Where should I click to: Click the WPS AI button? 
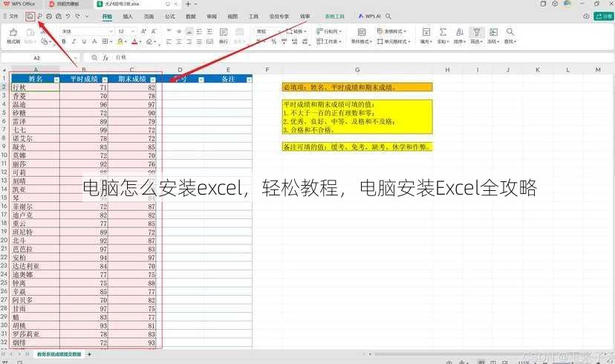(369, 16)
